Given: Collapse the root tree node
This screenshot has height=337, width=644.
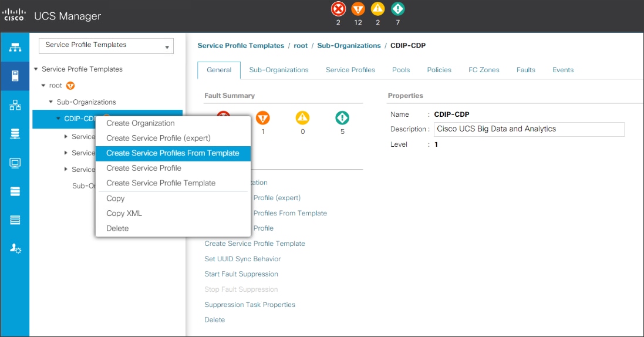Looking at the screenshot, I should coord(43,86).
